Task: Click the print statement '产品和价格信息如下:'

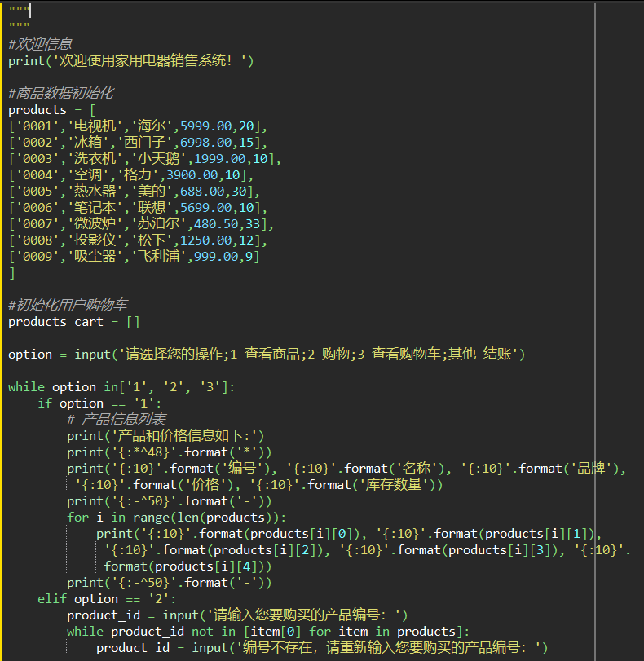Action: tap(165, 436)
